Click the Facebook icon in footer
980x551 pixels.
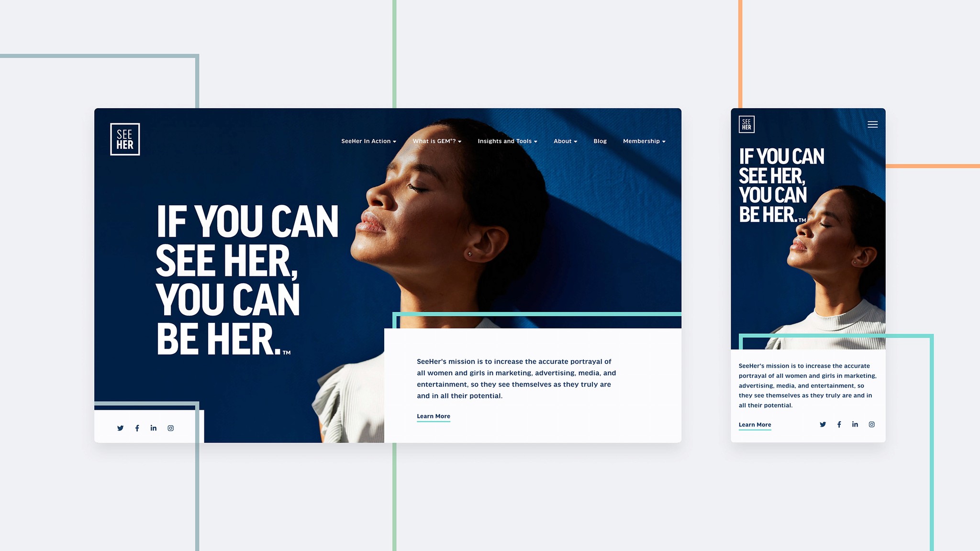coord(137,428)
